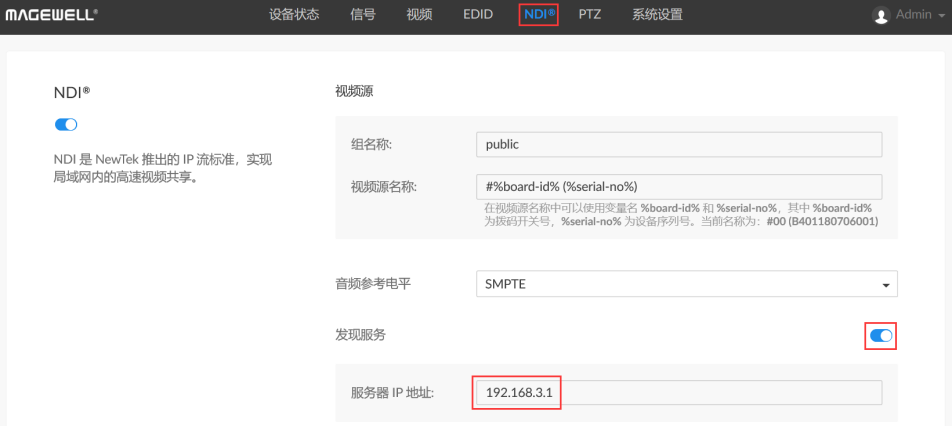Open the PTZ tab
Viewport: 952px width, 426px height.
click(x=590, y=15)
